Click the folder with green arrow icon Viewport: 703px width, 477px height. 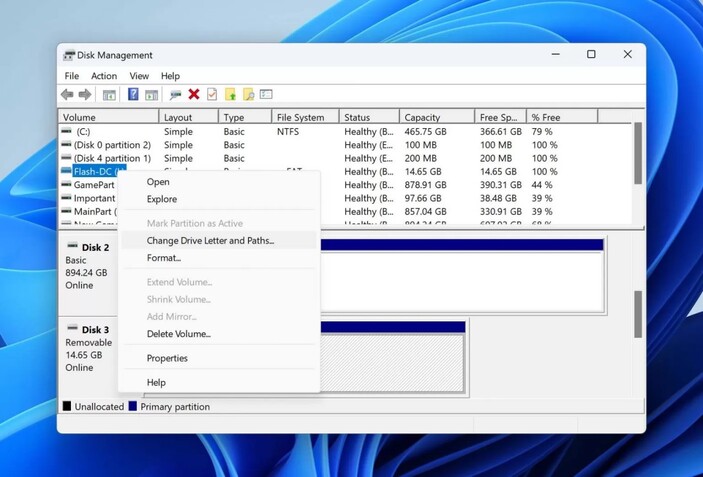(230, 95)
